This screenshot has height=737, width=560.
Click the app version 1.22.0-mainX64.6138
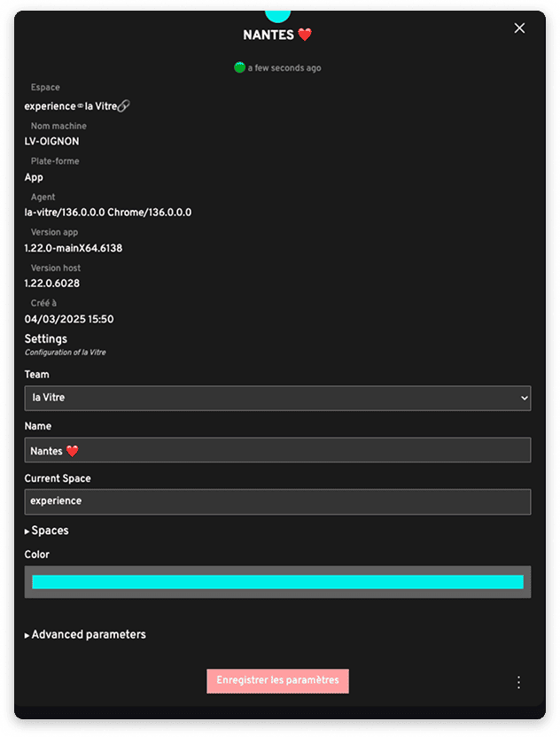pos(74,248)
